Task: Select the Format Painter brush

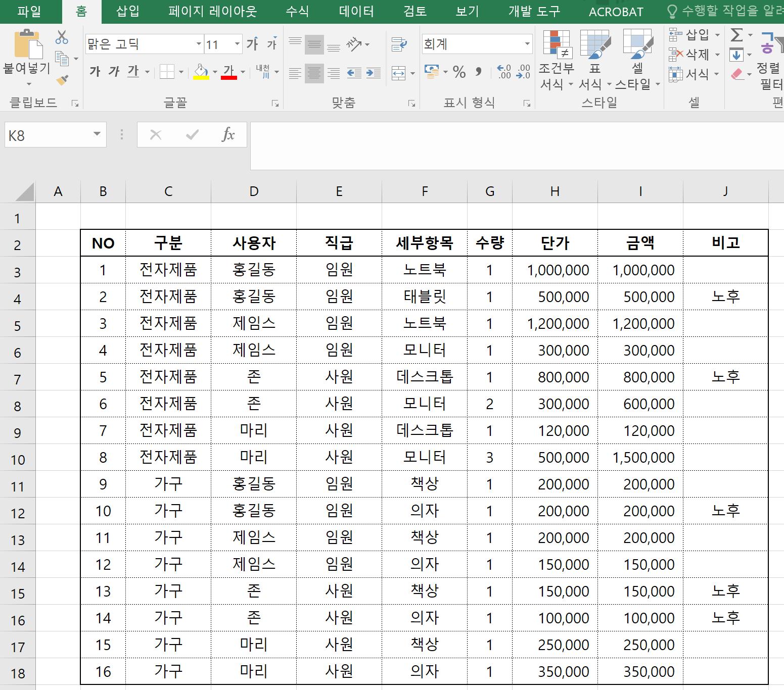Action: (62, 80)
